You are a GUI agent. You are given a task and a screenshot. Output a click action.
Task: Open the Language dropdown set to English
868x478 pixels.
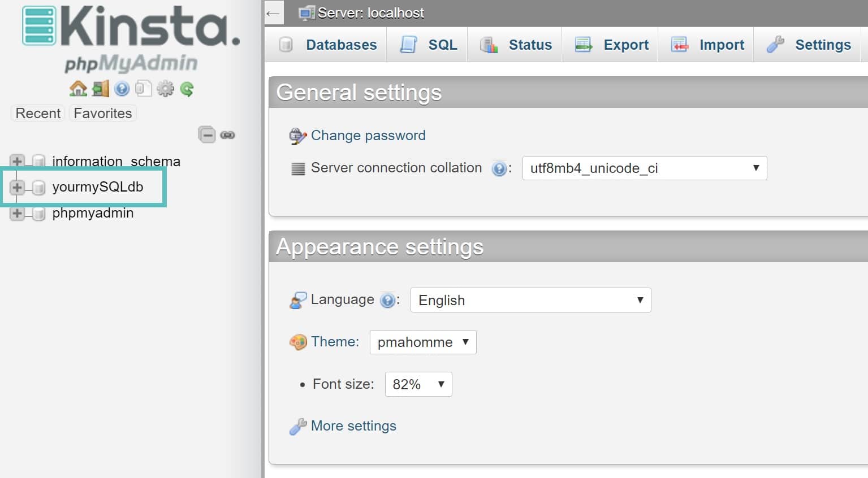(530, 300)
